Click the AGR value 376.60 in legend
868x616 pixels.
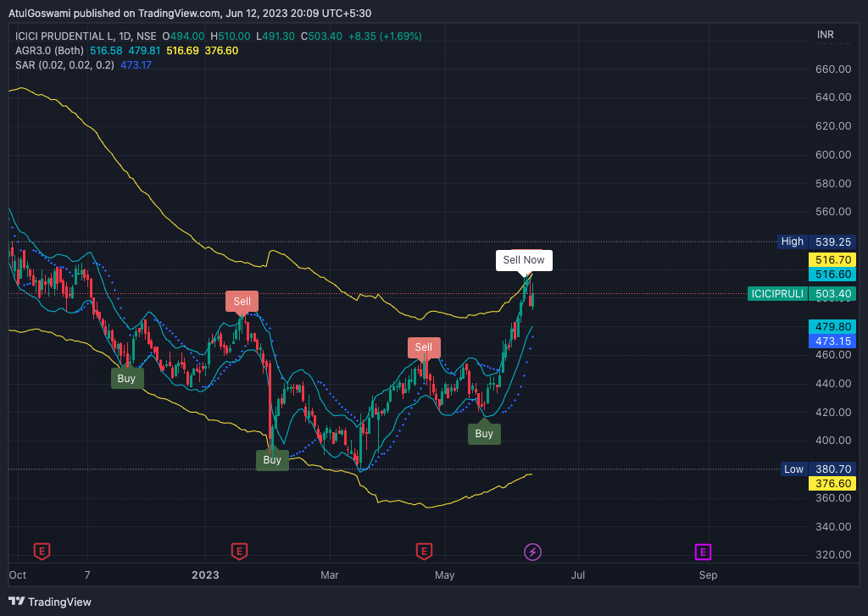[x=221, y=50]
